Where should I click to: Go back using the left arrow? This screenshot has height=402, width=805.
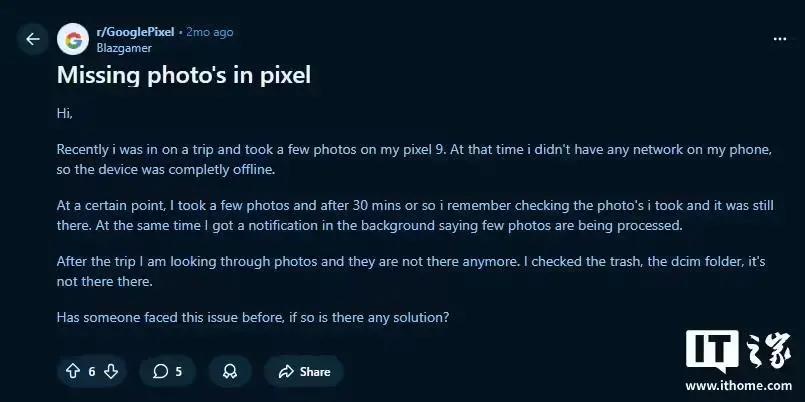pos(32,39)
